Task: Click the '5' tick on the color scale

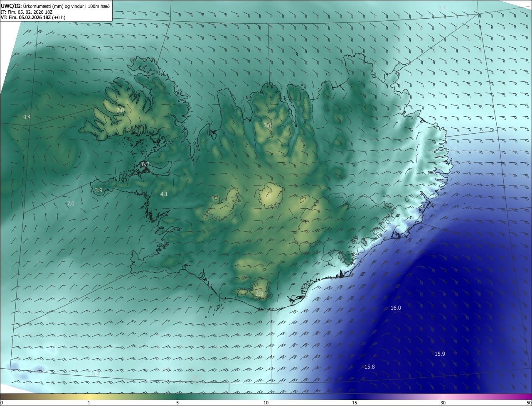Action: coord(177,403)
